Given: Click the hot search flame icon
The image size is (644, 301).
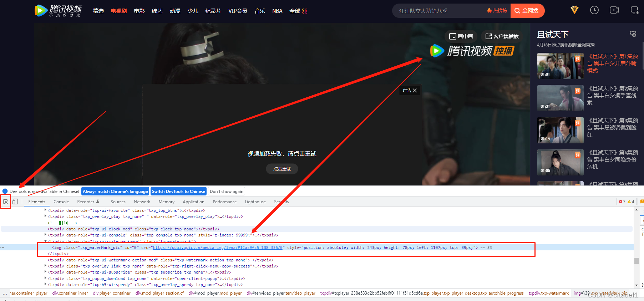Looking at the screenshot, I should tap(490, 10).
